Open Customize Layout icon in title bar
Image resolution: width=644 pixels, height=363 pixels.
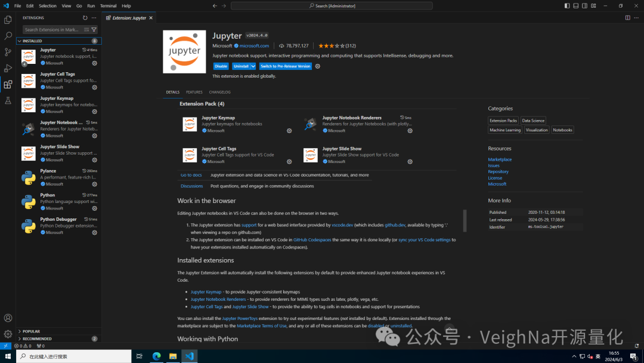593,6
